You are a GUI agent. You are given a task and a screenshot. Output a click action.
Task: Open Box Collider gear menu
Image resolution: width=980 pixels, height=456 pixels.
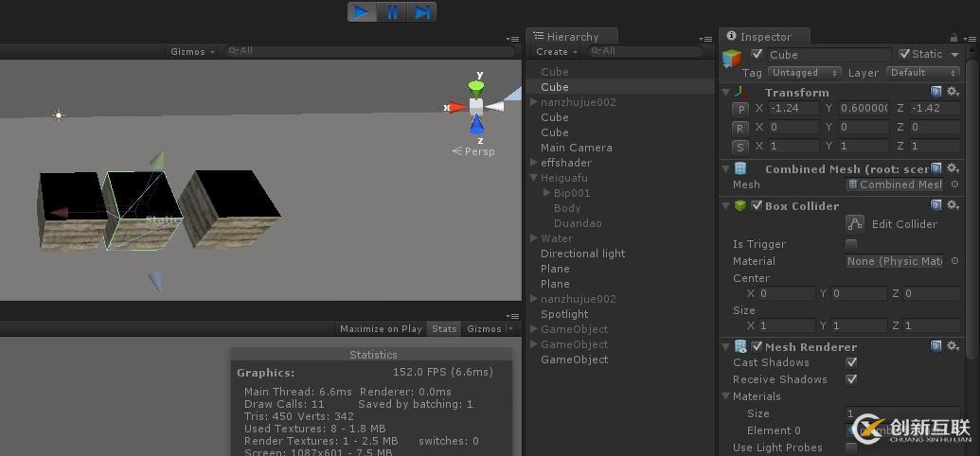953,205
